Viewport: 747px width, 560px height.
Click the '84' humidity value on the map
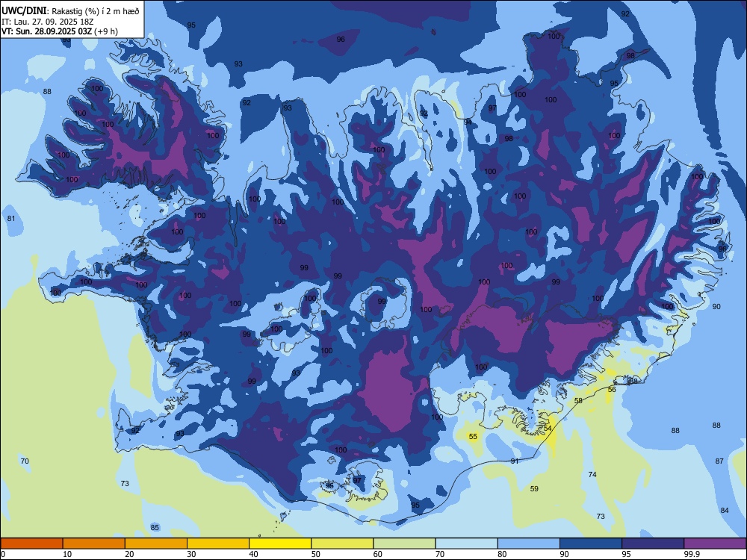tap(725, 510)
